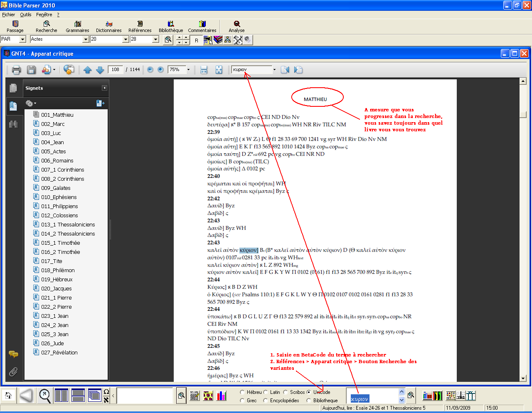The image size is (532, 413).
Task: Open the Grammaires tool
Action: pyautogui.click(x=77, y=27)
